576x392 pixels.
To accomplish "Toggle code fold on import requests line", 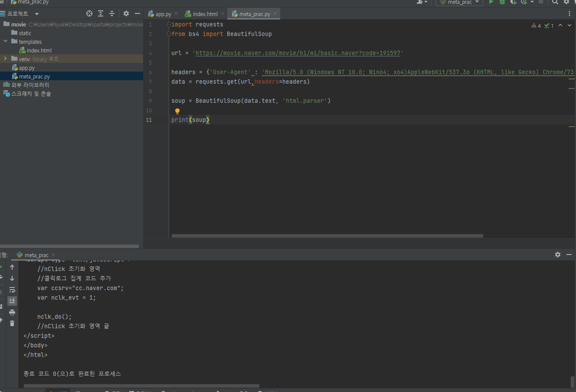I will pos(169,25).
